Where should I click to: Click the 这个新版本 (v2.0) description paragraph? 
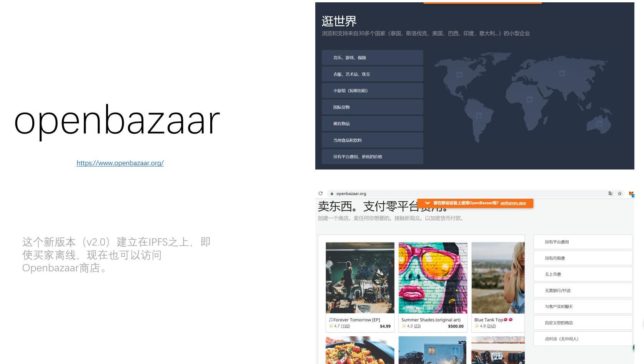(x=116, y=255)
